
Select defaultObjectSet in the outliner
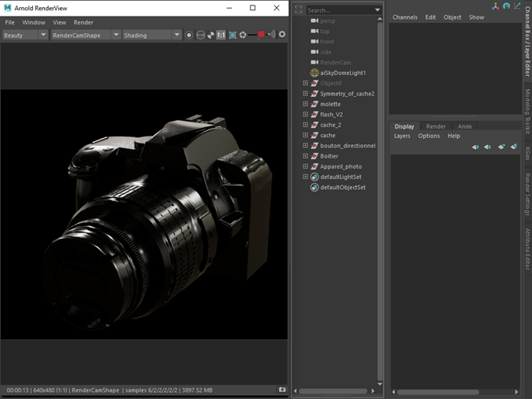[343, 188]
